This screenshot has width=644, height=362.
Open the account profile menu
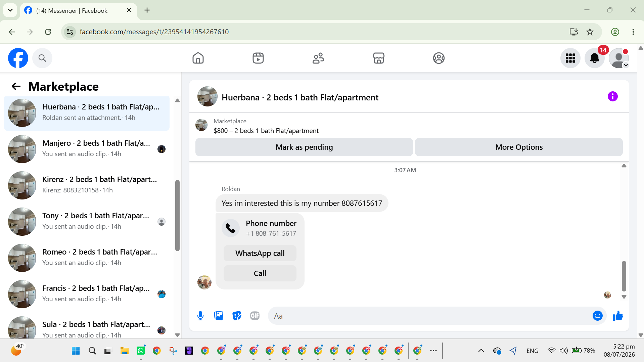click(619, 58)
